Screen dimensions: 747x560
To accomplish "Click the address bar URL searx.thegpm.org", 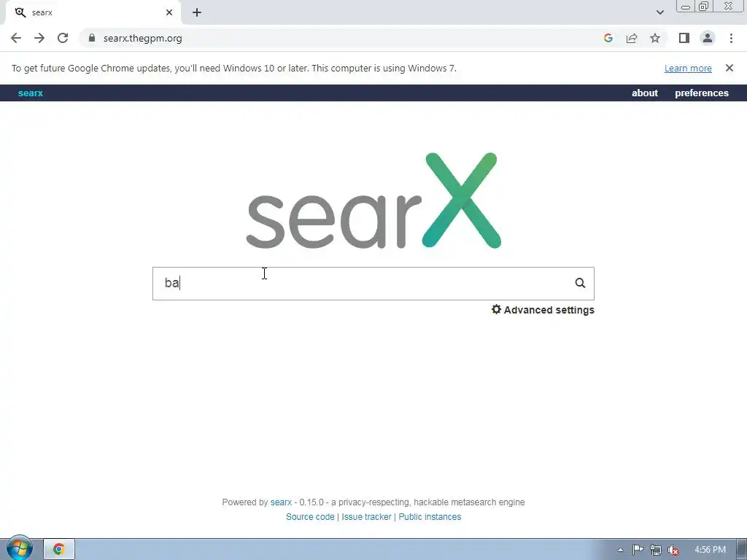I will click(142, 39).
